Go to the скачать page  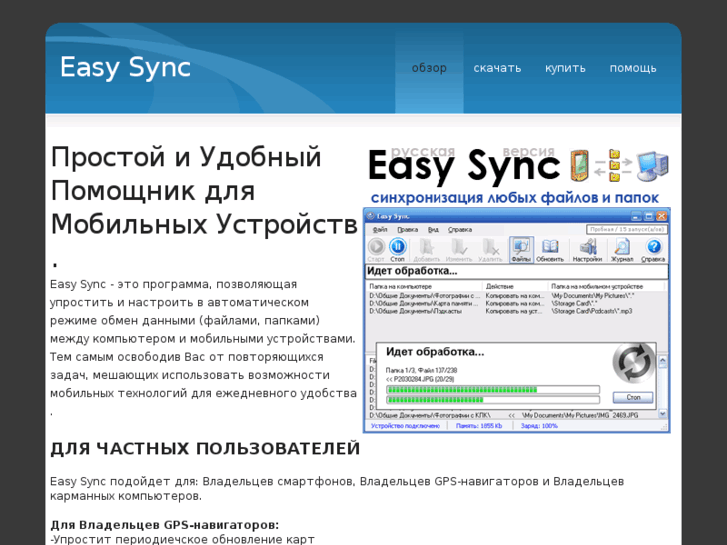tap(497, 68)
